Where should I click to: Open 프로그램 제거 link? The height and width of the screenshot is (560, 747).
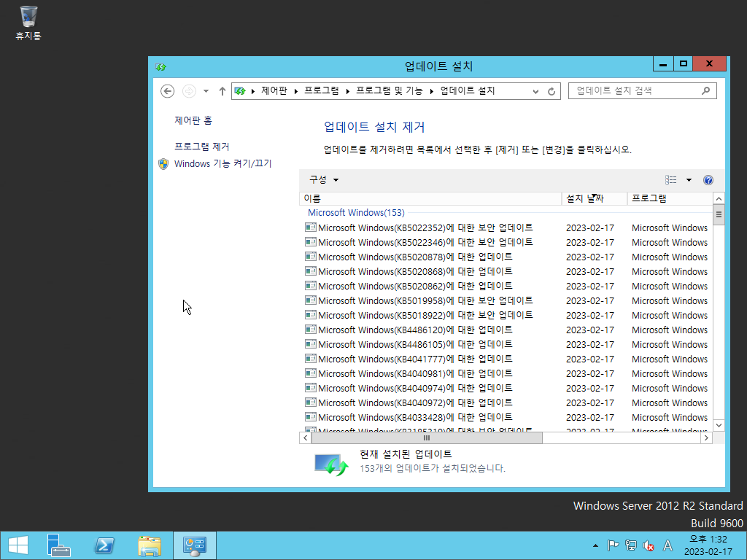tap(201, 147)
